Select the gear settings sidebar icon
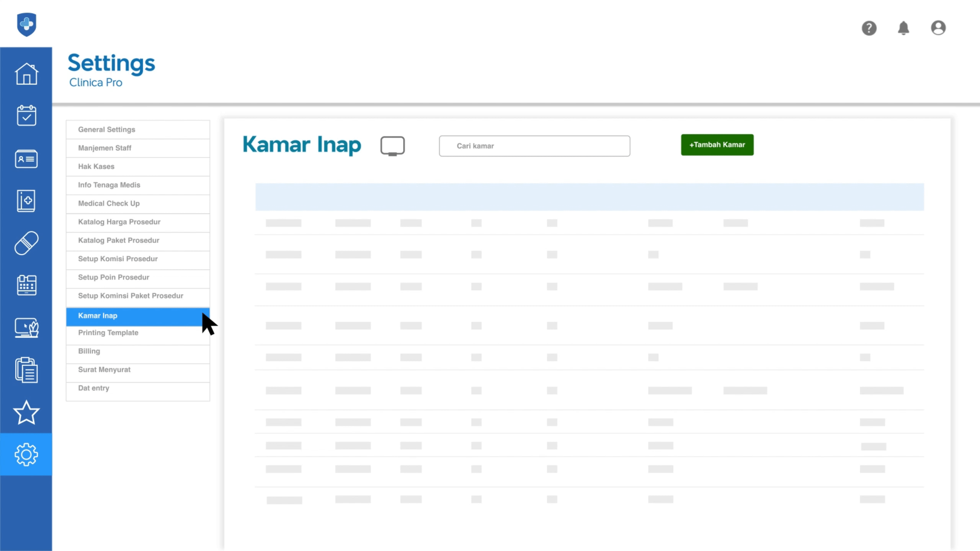 [26, 455]
